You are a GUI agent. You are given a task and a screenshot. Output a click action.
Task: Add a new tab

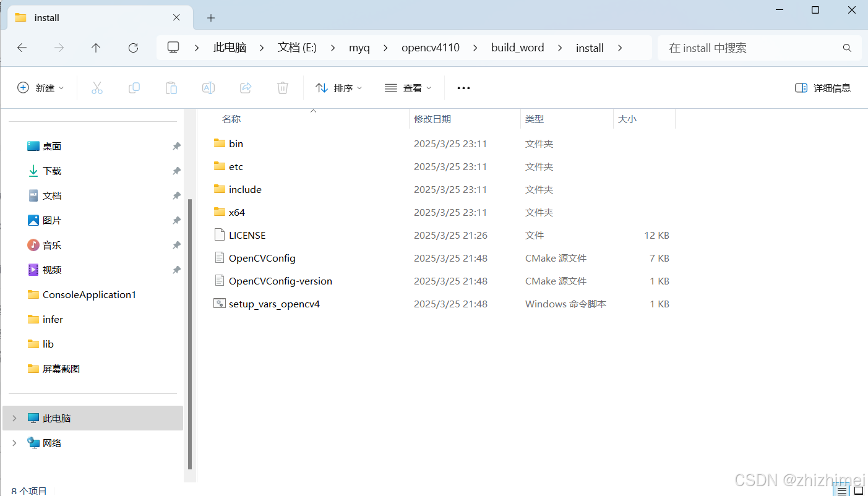[x=211, y=17]
